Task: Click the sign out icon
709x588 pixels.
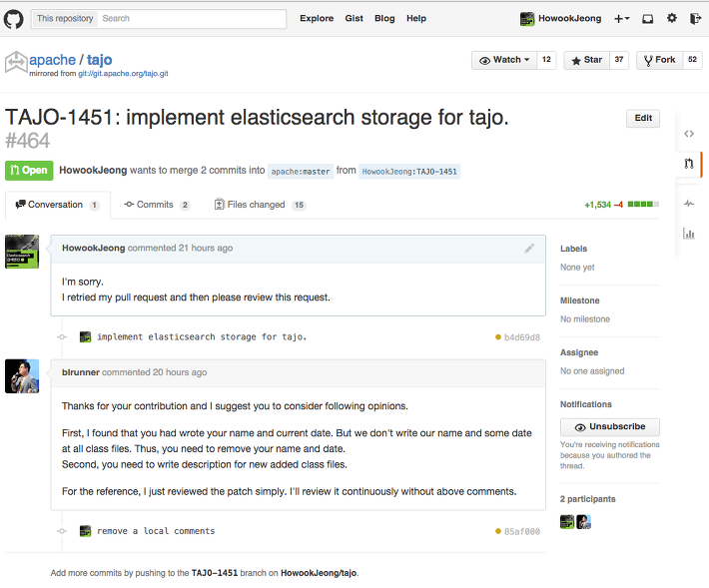Action: 695,19
